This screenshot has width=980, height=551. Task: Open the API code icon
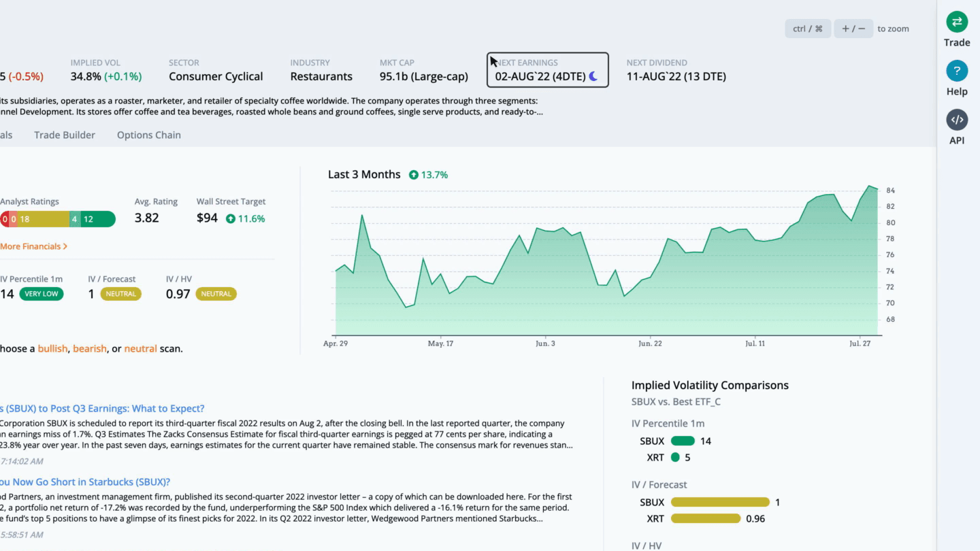(x=957, y=120)
